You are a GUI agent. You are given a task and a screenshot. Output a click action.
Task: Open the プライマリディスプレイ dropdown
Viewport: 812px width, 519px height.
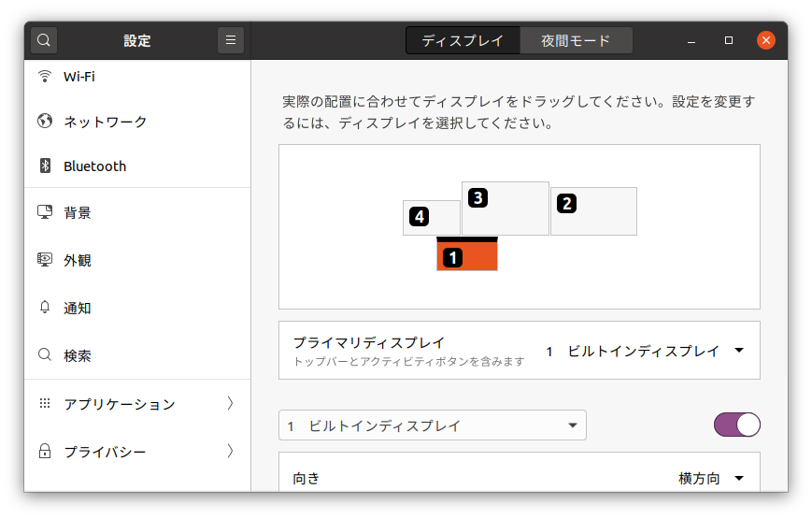(646, 351)
